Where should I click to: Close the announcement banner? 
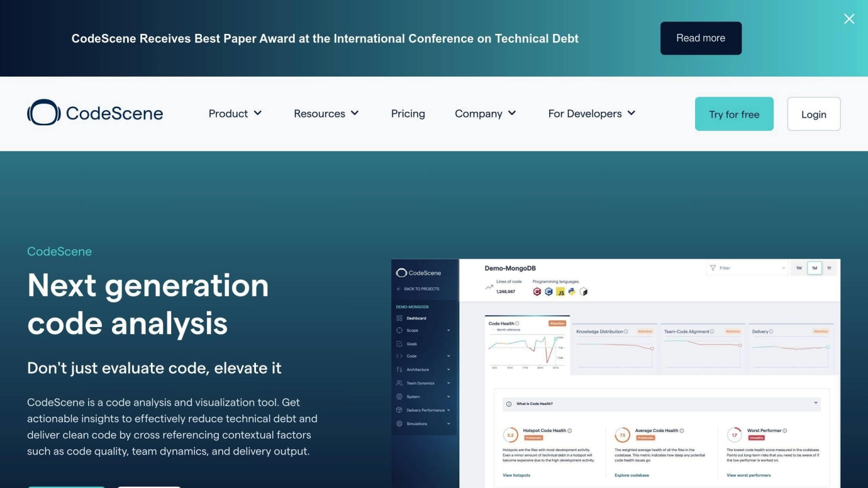[x=849, y=19]
